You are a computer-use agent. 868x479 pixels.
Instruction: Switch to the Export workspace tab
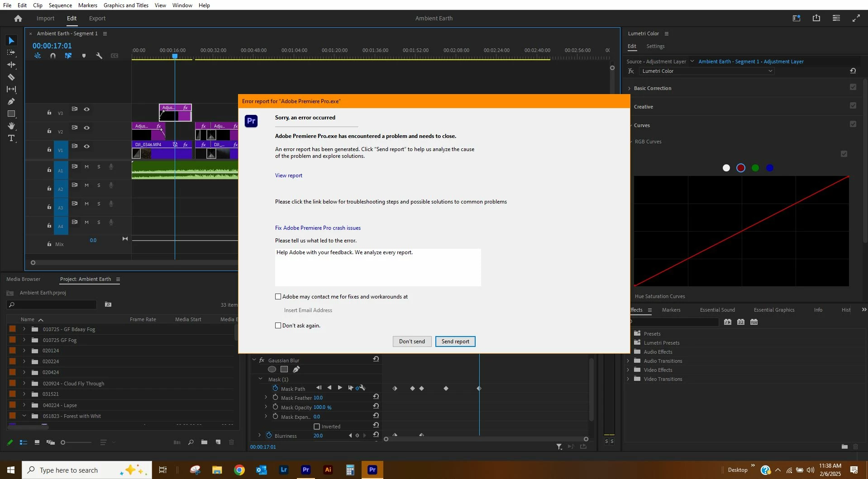coord(97,19)
